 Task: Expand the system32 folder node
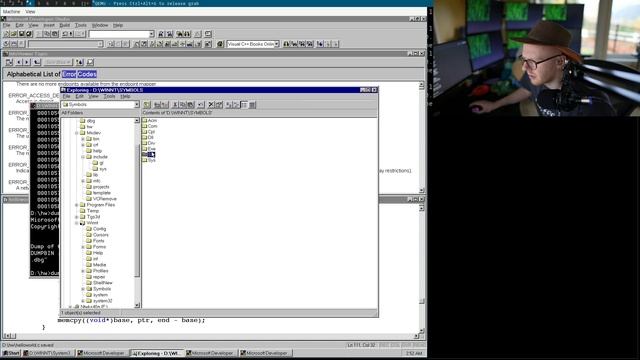83,301
